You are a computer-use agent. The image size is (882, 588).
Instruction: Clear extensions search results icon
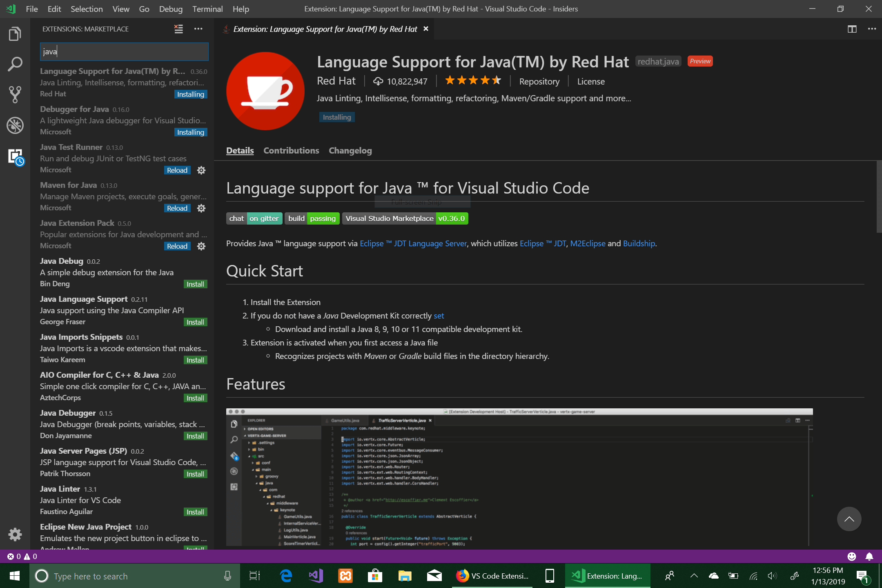tap(178, 29)
